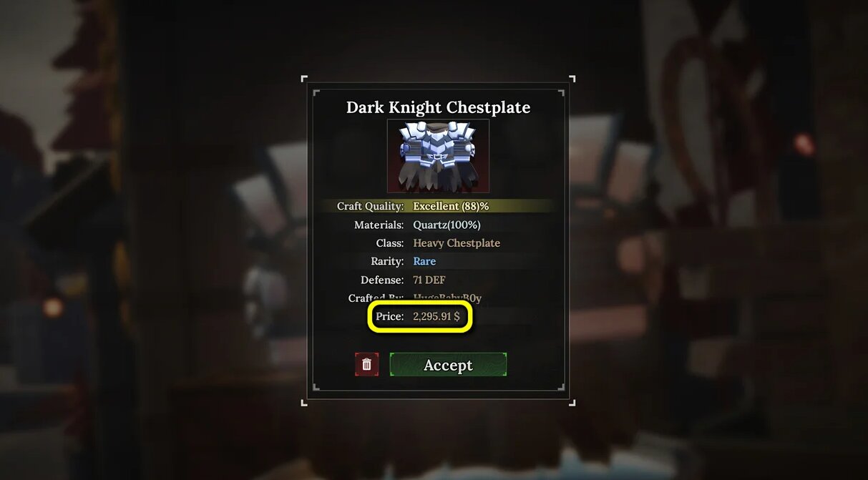The image size is (868, 480).
Task: Click the 71 DEF stat value
Action: [429, 280]
